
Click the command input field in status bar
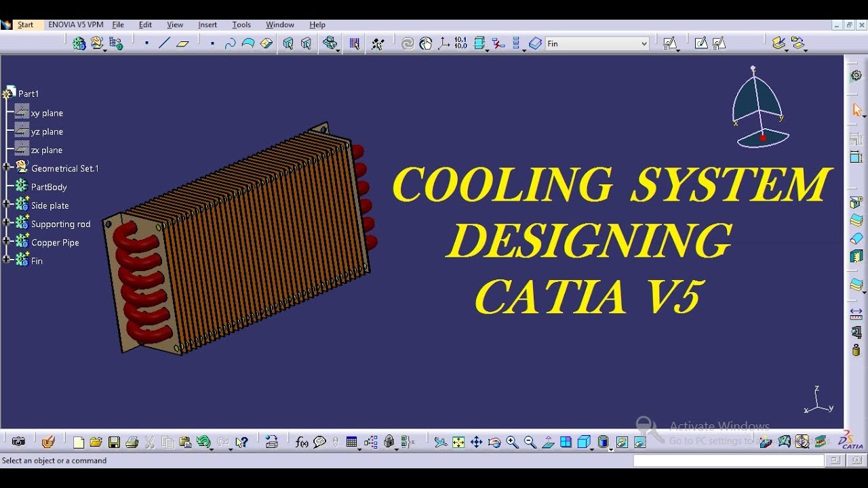pos(729,460)
